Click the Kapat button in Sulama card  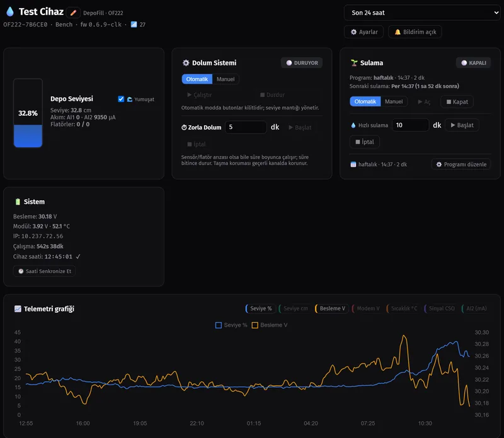coord(457,102)
